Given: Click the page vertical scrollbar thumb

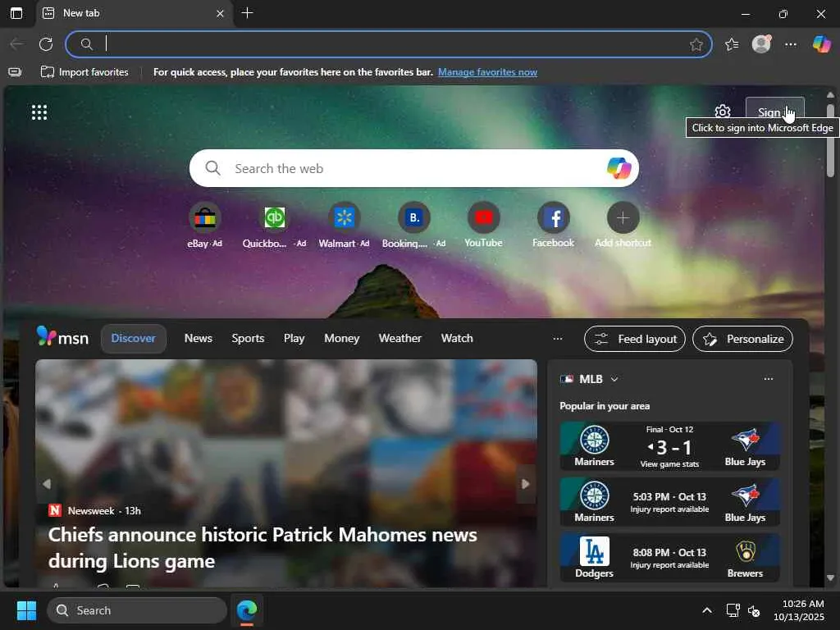Looking at the screenshot, I should 830,140.
